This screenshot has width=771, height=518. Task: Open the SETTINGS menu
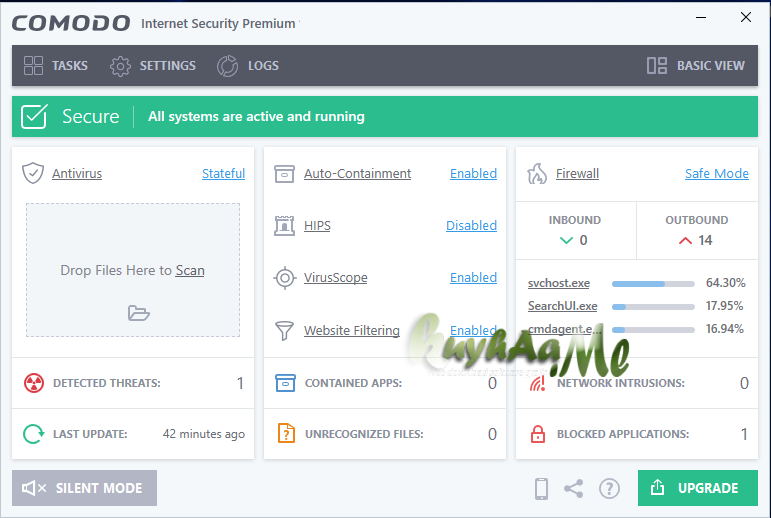point(153,66)
